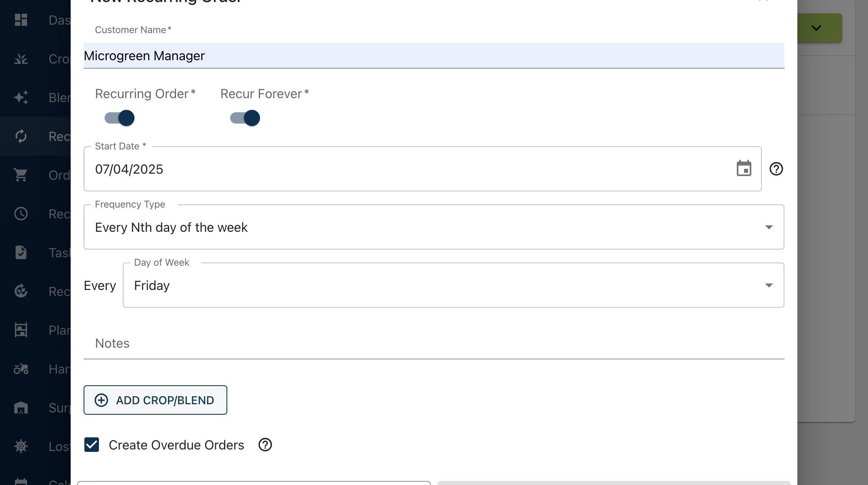Screen dimensions: 868x485
Task: Toggle the Recurring Order switch off
Action: 120,118
